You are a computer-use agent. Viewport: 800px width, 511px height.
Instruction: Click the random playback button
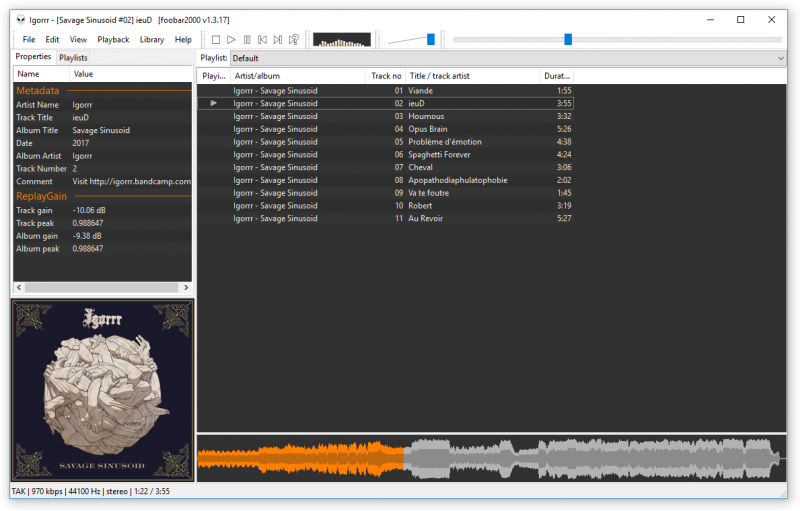tap(294, 40)
